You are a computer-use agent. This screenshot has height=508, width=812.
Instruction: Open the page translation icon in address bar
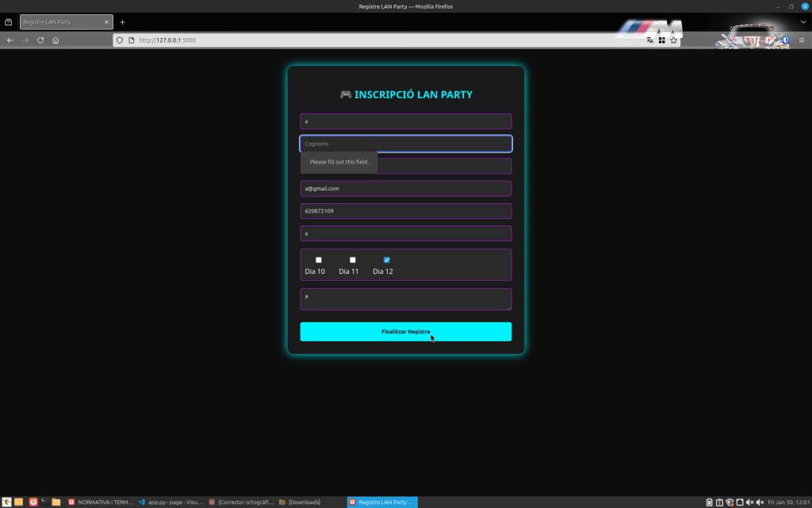point(649,40)
